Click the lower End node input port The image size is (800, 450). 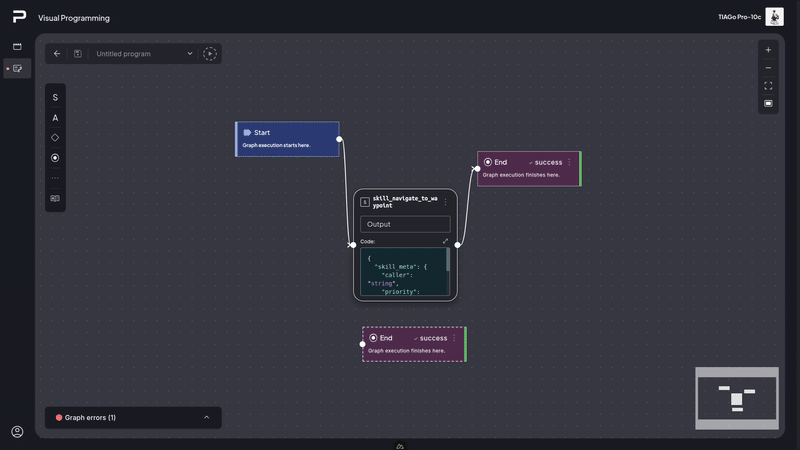363,344
